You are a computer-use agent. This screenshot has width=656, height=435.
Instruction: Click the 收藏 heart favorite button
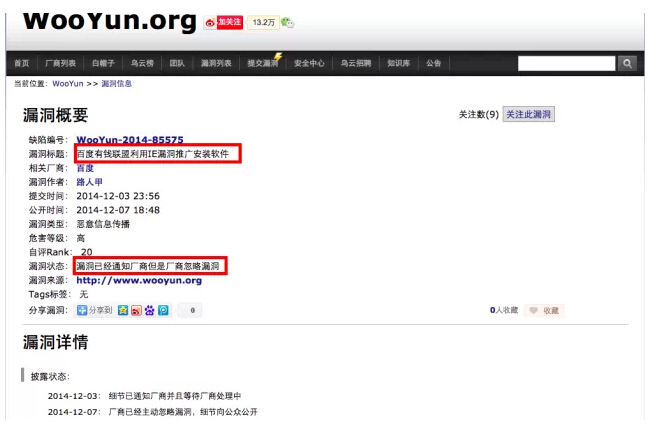coord(544,310)
